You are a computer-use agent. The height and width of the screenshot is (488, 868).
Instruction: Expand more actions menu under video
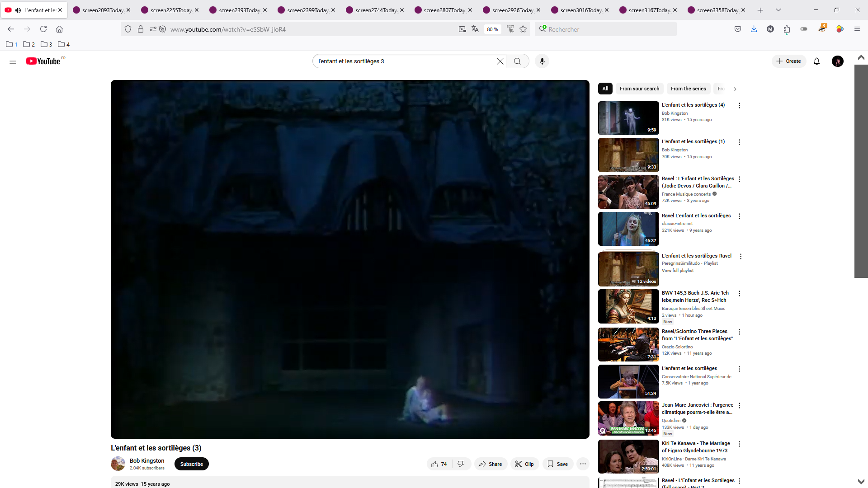click(583, 464)
